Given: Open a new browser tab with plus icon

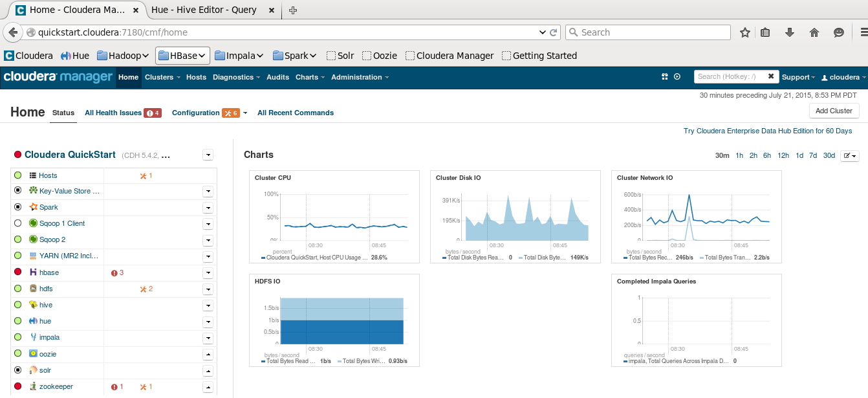Looking at the screenshot, I should click(x=293, y=10).
